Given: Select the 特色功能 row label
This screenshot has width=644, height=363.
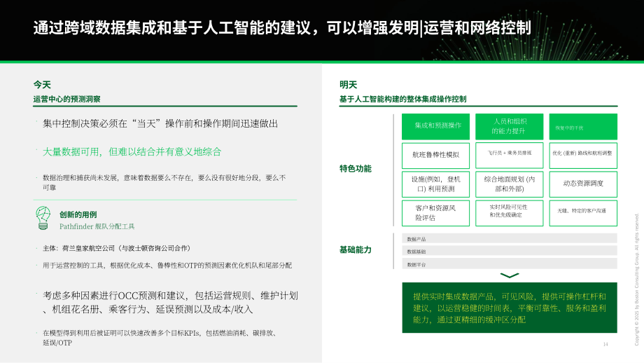Looking at the screenshot, I should [356, 169].
